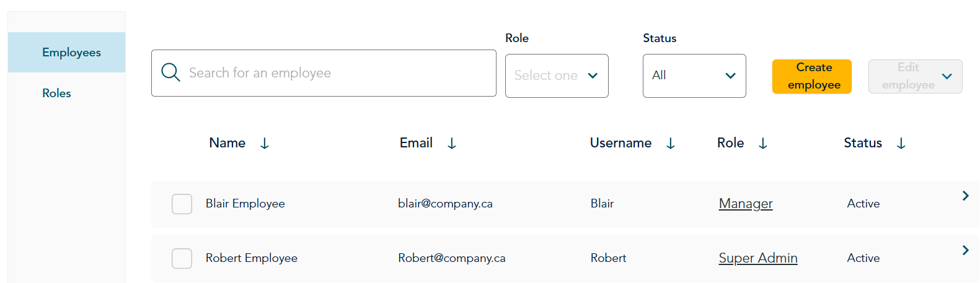Click blair@company.ca email cell
Screen dimensions: 980x283
(x=445, y=204)
